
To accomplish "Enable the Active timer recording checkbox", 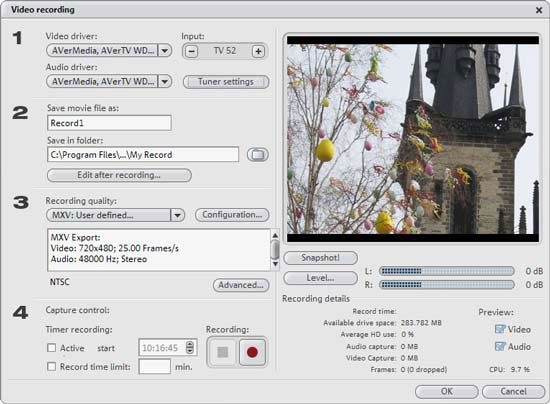I will coord(52,348).
